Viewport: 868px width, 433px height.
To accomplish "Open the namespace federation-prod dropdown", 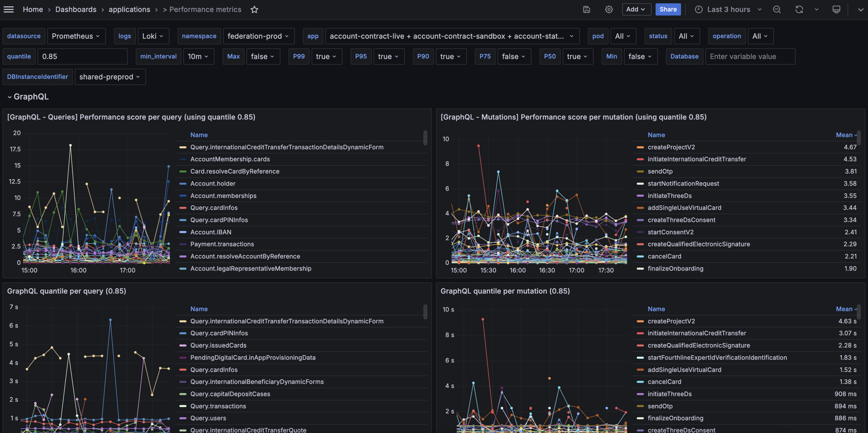I will (258, 36).
